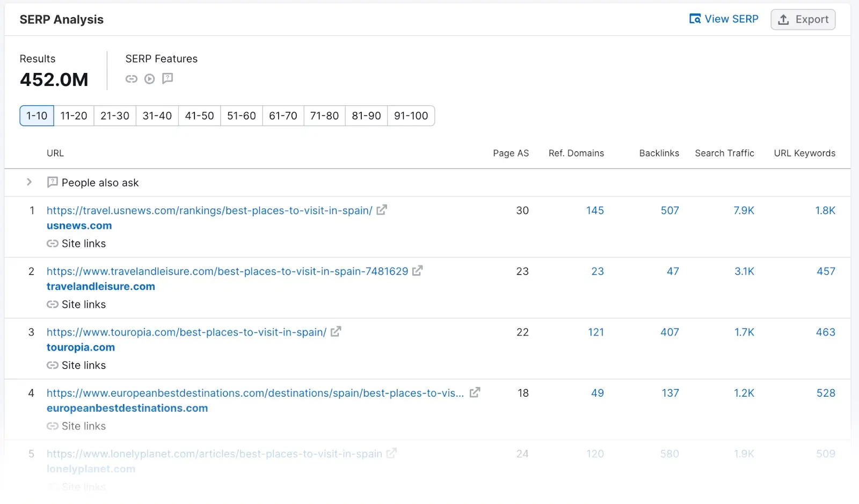Screen dimensions: 859x504
Task: Open the 507 backlinks for usnews.com
Action: 669,210
